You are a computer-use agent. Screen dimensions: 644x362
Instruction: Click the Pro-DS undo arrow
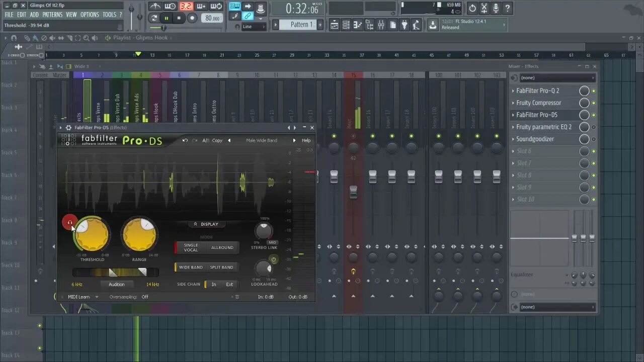point(185,140)
